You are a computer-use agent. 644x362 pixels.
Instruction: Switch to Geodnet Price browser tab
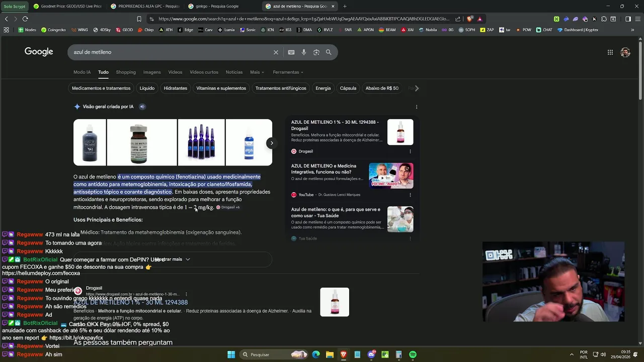(67, 6)
